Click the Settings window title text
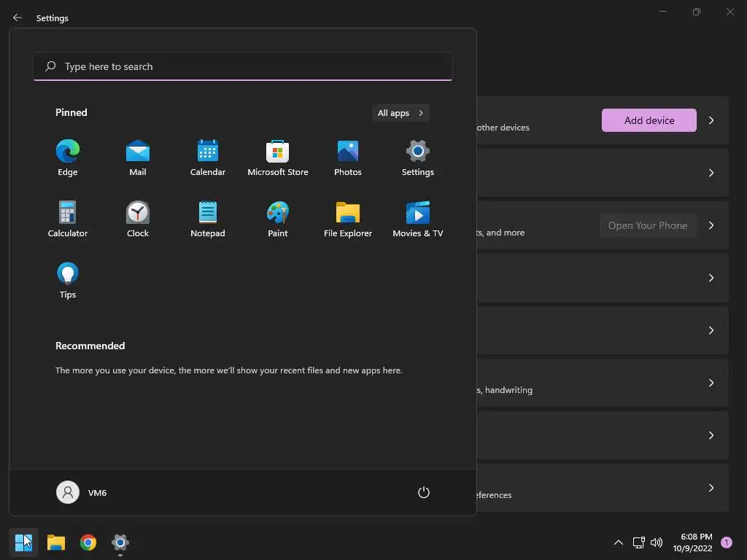The width and height of the screenshot is (747, 560). click(53, 18)
